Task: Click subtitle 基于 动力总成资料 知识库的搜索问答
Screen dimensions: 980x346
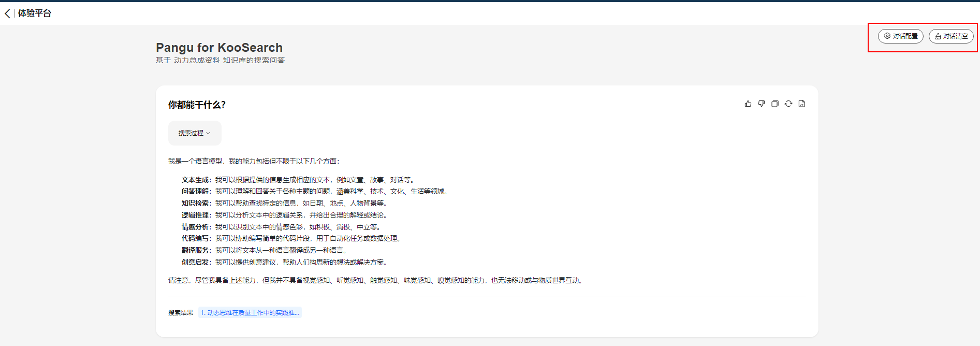Action: [x=220, y=60]
